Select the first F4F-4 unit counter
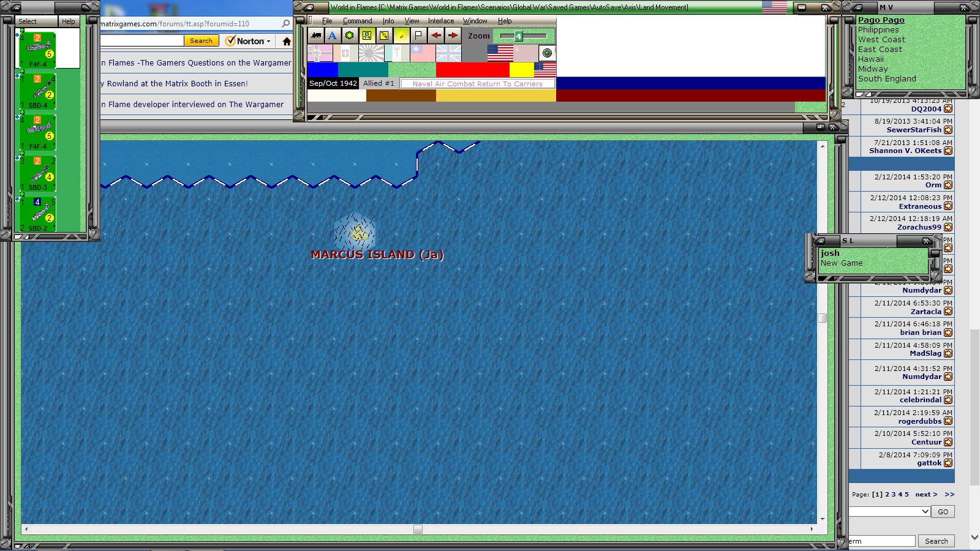This screenshot has height=551, width=980. tap(38, 50)
